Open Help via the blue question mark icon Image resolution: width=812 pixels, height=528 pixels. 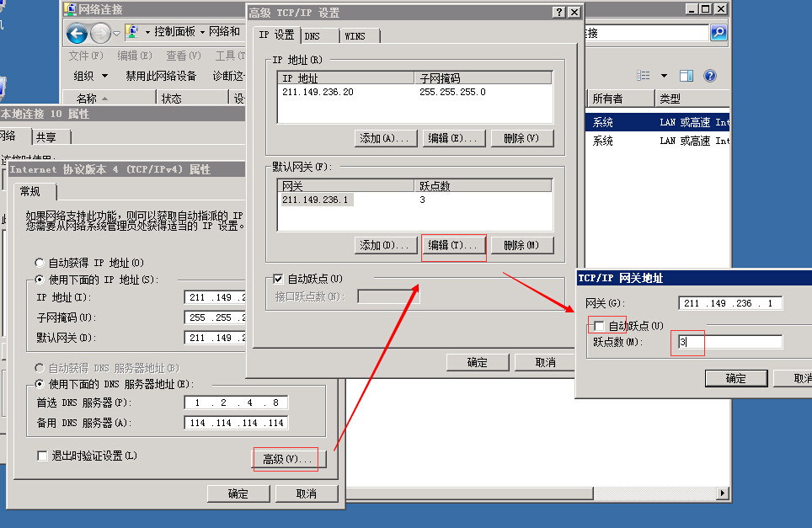pos(710,76)
